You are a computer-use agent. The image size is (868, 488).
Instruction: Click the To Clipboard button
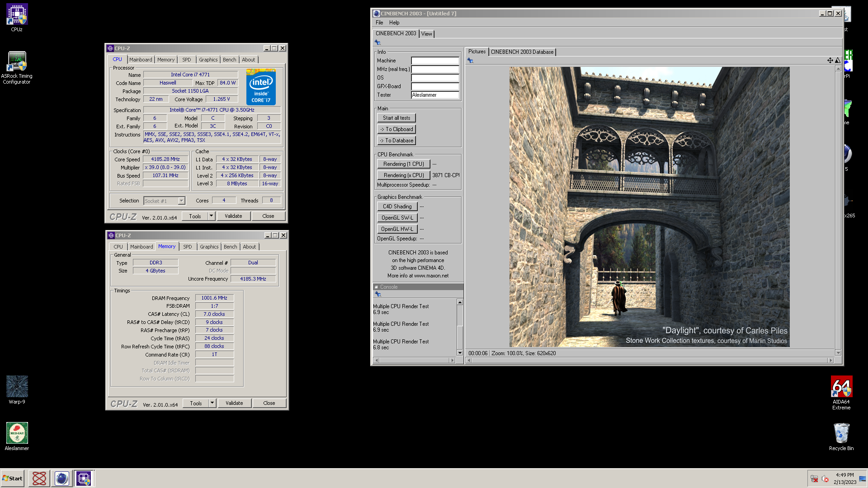tap(396, 129)
